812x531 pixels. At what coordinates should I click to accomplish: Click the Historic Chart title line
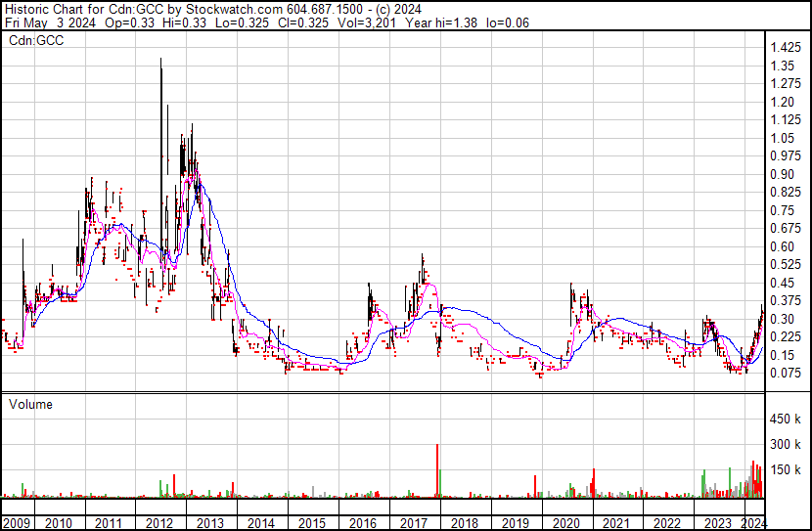point(213,10)
